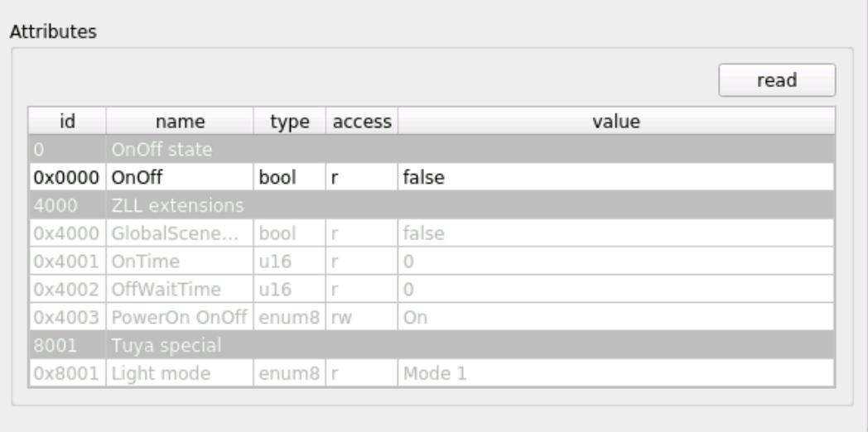Click the OnTime value 0 cell
Screen dimensions: 868x432
[616, 261]
